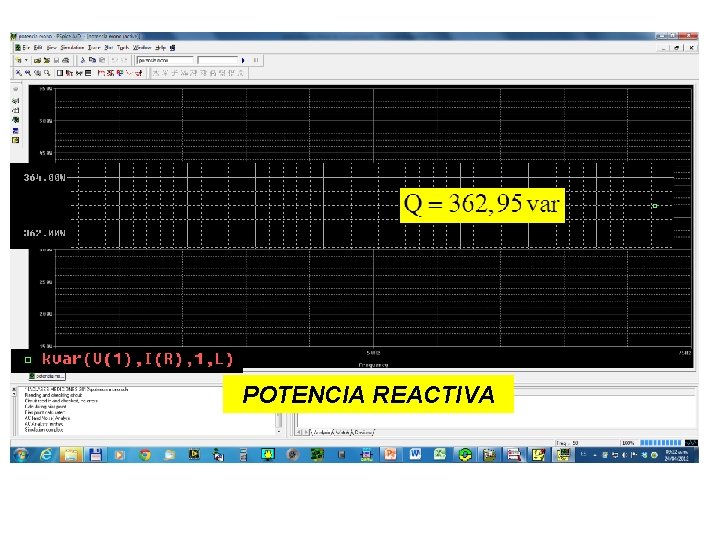
Task: Click the floppy disk taskbar icon
Action: [96, 455]
